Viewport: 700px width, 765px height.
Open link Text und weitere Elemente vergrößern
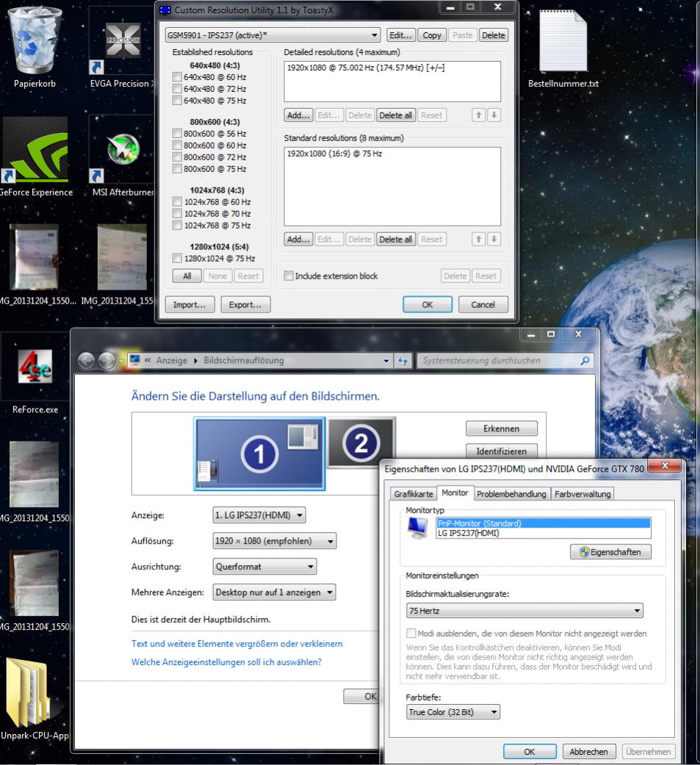pyautogui.click(x=237, y=644)
